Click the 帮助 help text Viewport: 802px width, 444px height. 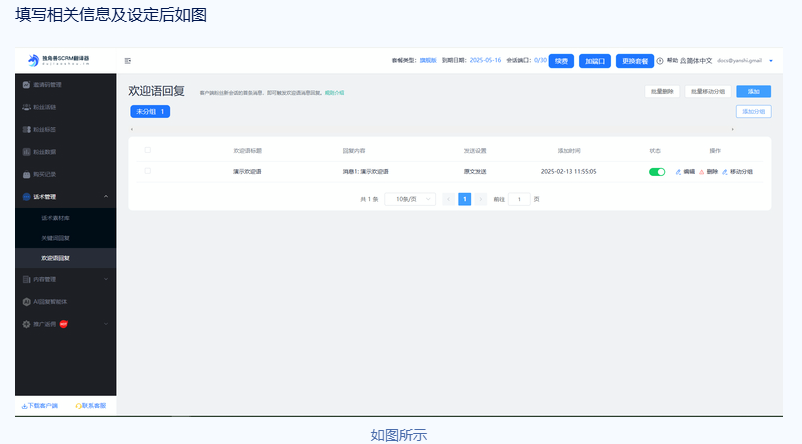[x=672, y=61]
